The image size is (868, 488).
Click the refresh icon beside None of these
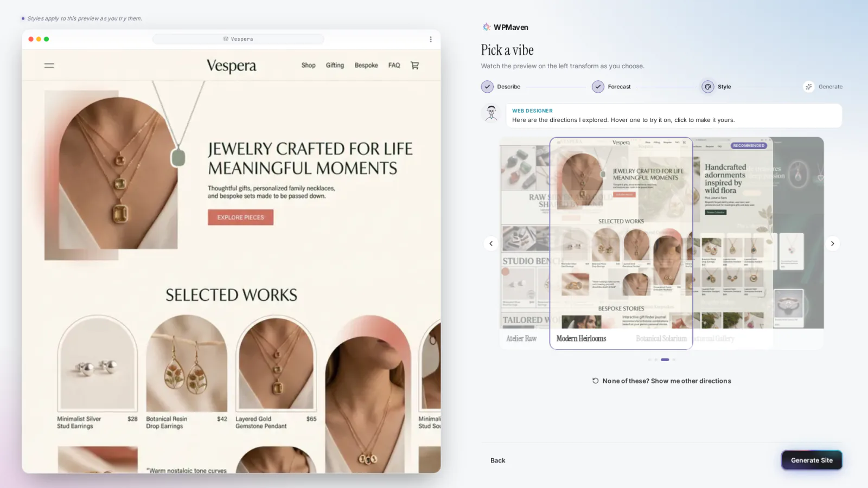pyautogui.click(x=595, y=381)
